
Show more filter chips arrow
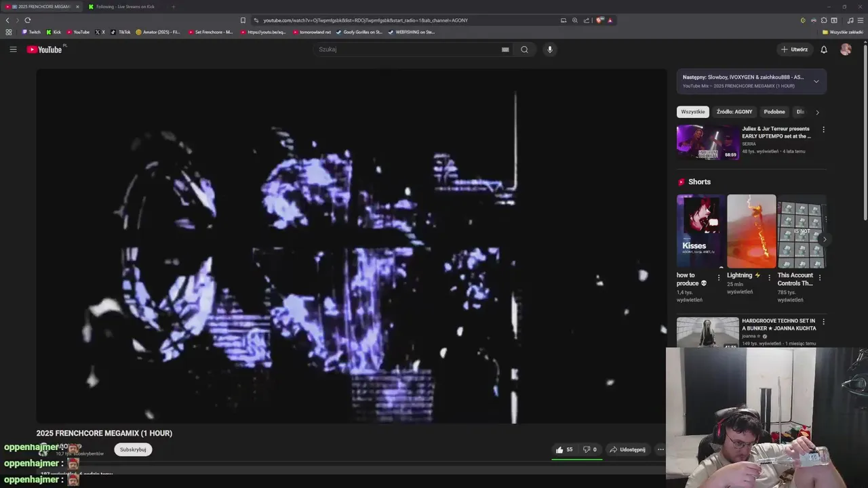(817, 112)
